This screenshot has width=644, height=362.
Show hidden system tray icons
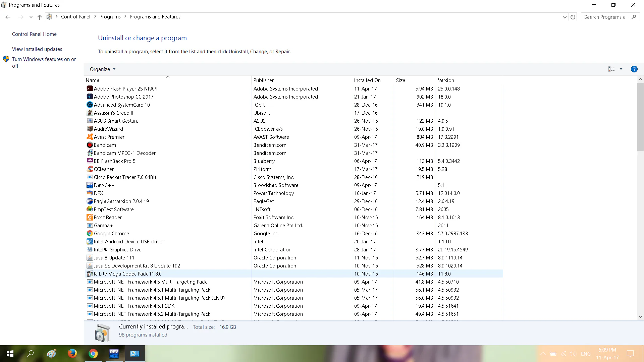click(543, 354)
